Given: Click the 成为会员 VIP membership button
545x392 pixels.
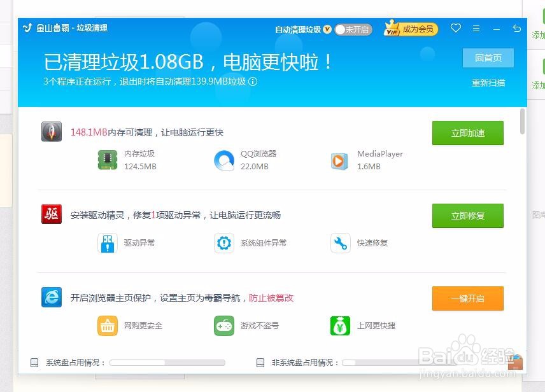Looking at the screenshot, I should [x=410, y=29].
